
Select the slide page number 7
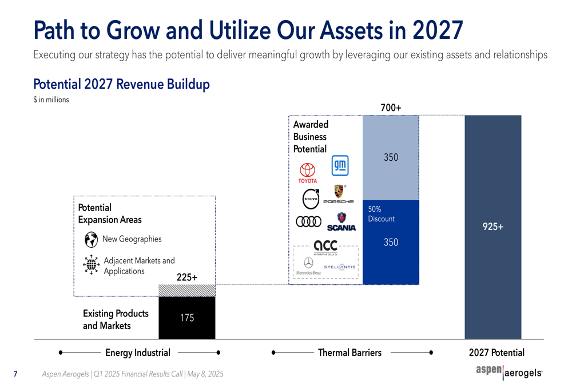15,374
